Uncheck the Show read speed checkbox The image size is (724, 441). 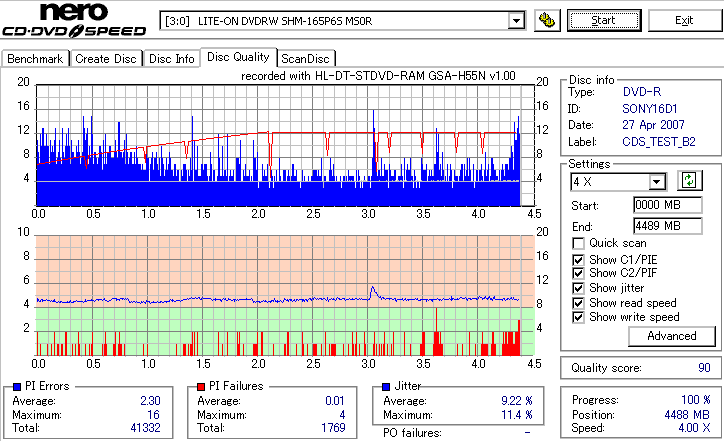(578, 303)
